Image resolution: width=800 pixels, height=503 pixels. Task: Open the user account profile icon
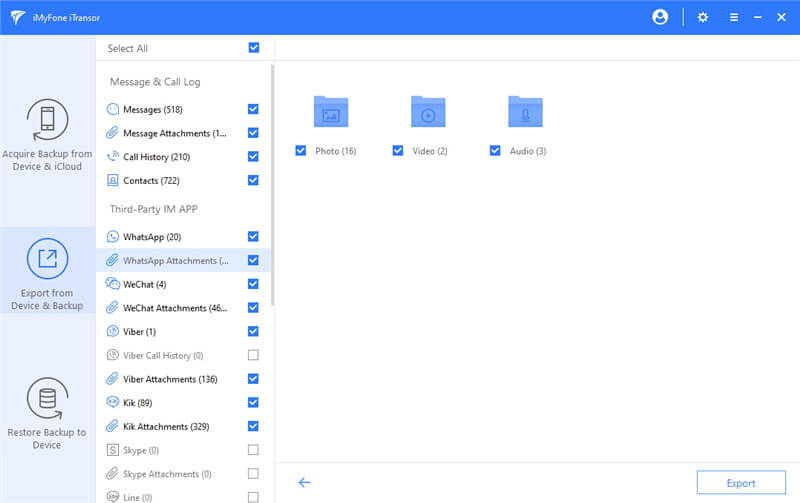click(x=660, y=17)
